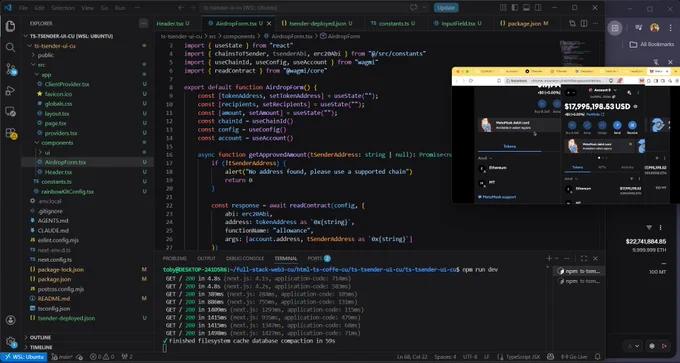Click the New Terminal plus icon
The height and width of the screenshot is (363, 680).
(549, 258)
